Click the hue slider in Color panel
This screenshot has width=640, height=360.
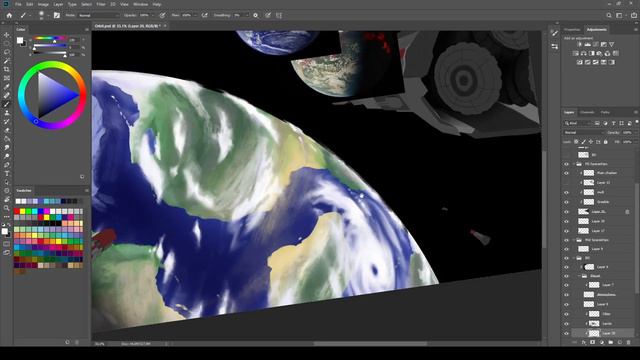coord(50,38)
